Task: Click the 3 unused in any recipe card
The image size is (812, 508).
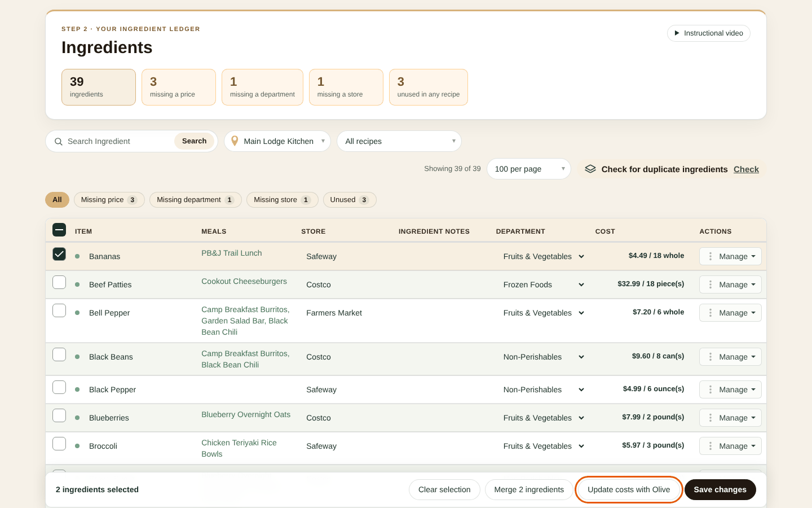Action: click(x=429, y=87)
